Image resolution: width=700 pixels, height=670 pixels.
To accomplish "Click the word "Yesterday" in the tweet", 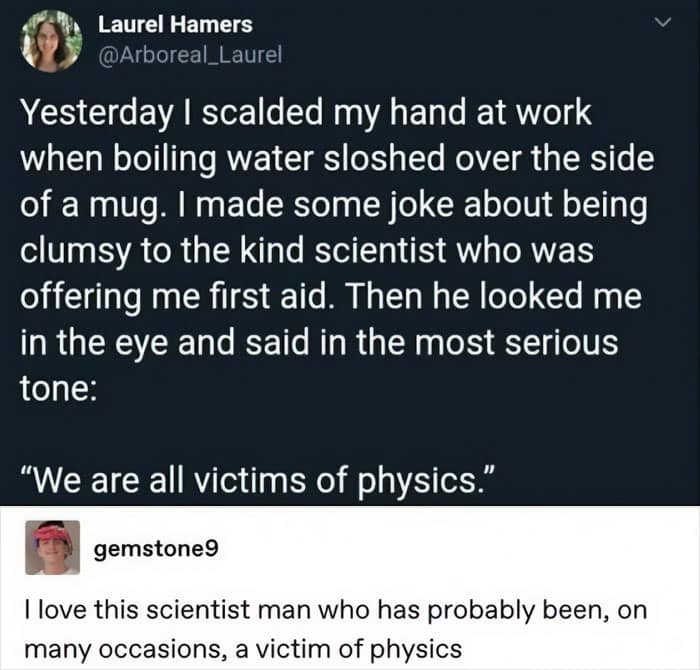I will [x=96, y=113].
